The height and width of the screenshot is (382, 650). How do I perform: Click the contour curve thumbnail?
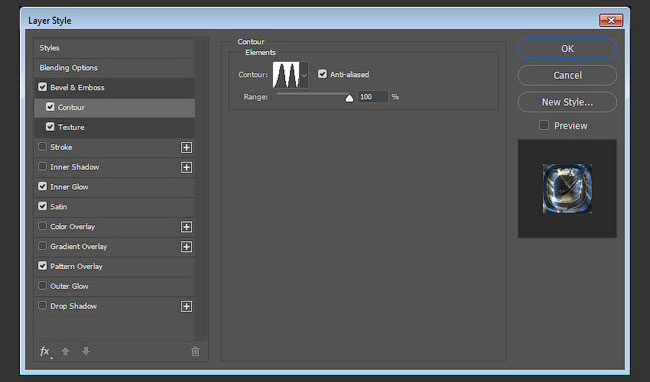click(x=286, y=75)
